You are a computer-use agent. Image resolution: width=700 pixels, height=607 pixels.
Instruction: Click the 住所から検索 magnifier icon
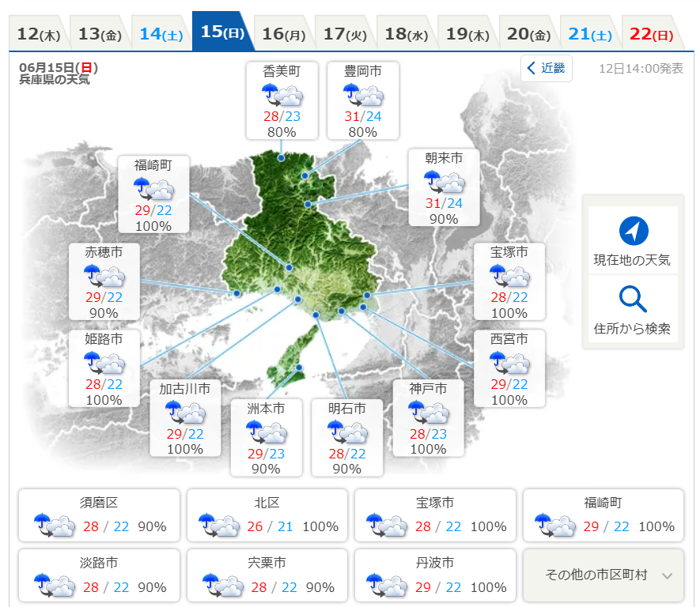[x=633, y=299]
